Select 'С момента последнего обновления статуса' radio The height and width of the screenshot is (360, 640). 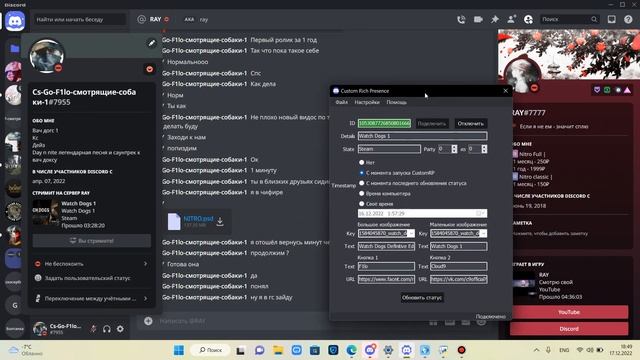tap(361, 183)
